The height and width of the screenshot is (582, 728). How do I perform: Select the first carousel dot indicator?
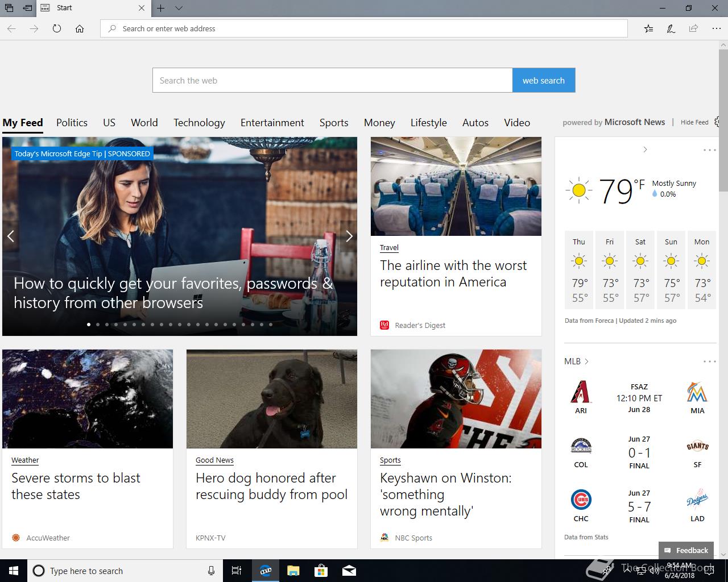[x=89, y=325]
